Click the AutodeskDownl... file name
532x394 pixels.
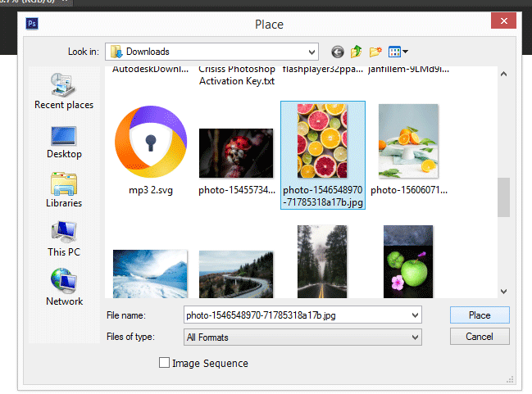pyautogui.click(x=150, y=70)
